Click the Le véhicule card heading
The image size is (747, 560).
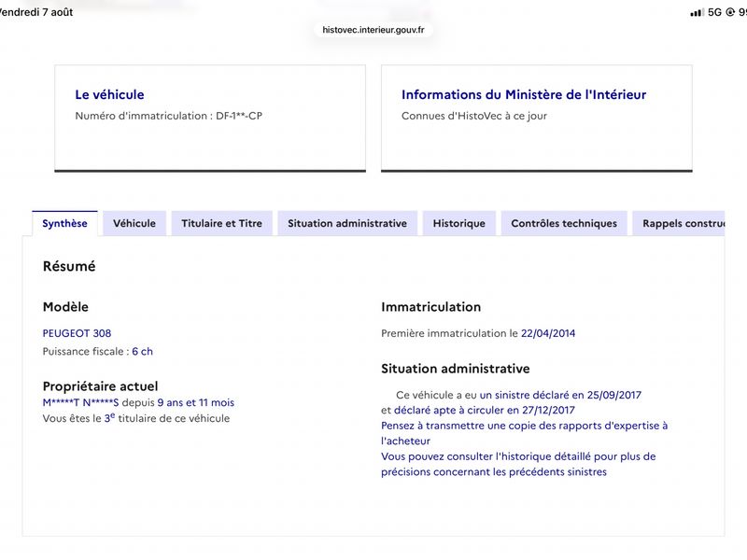pyautogui.click(x=109, y=94)
